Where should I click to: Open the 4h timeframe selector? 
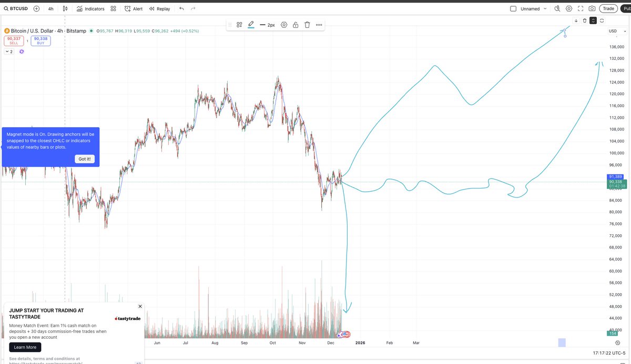50,8
